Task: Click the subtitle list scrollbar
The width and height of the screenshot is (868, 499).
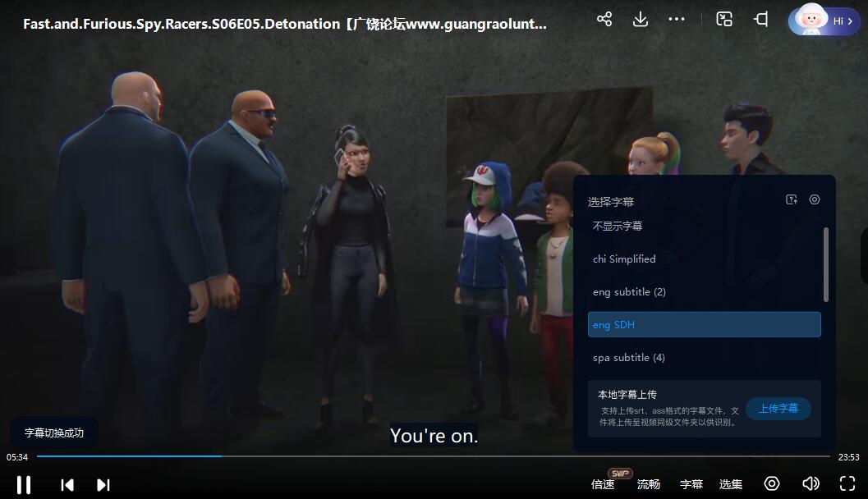Action: pos(826,264)
